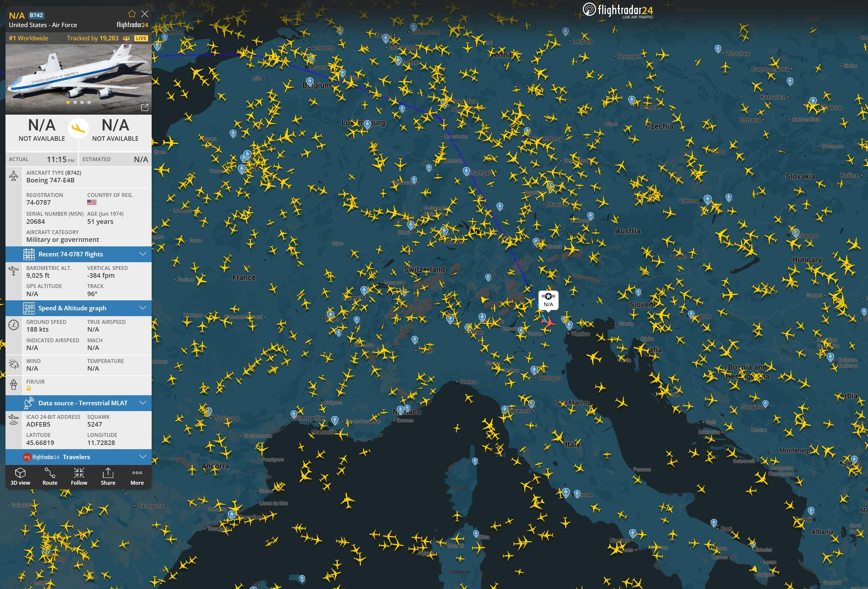
Task: Open the More options menu
Action: pyautogui.click(x=137, y=477)
